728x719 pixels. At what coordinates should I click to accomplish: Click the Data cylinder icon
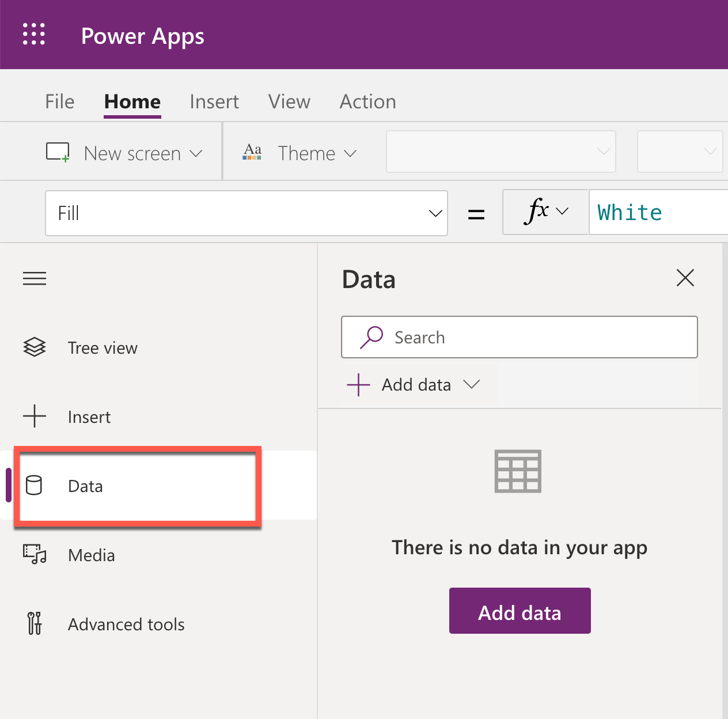click(x=34, y=485)
